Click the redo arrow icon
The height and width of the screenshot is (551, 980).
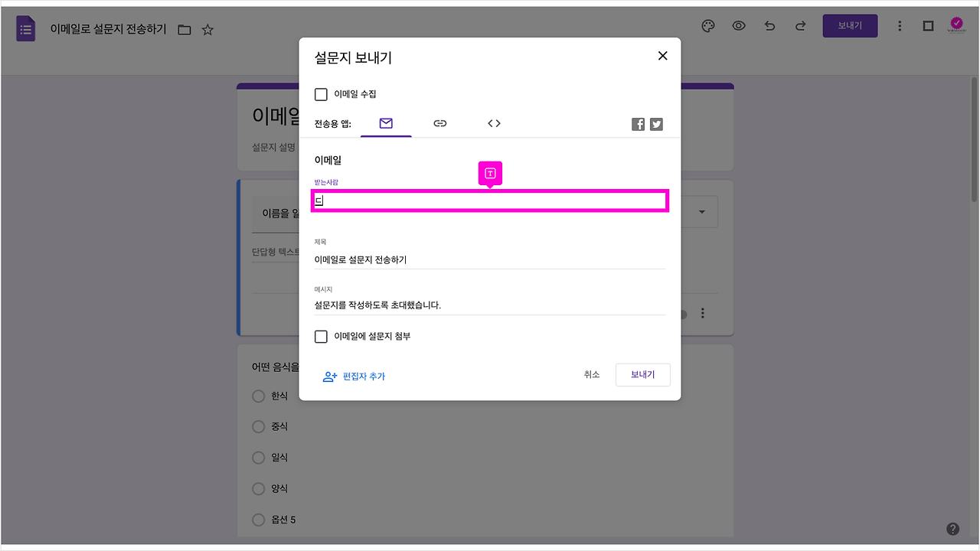click(x=800, y=25)
